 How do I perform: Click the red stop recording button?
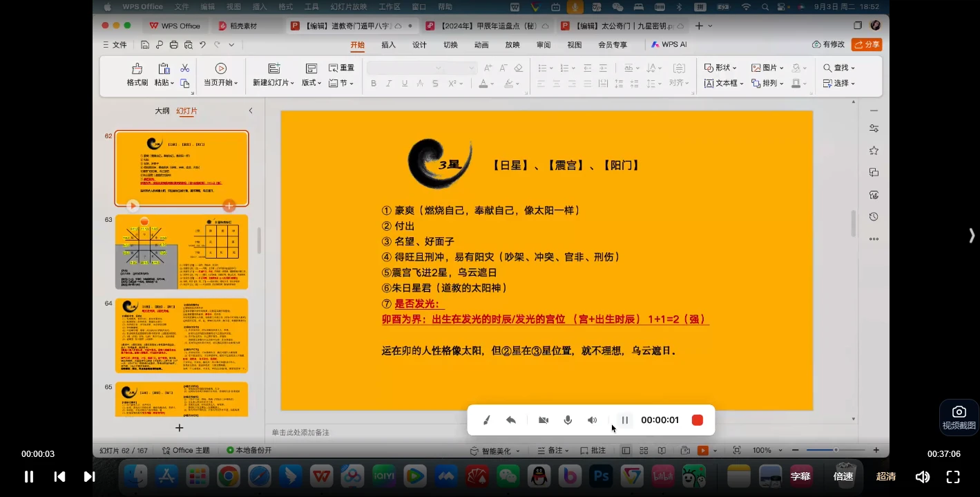(698, 420)
